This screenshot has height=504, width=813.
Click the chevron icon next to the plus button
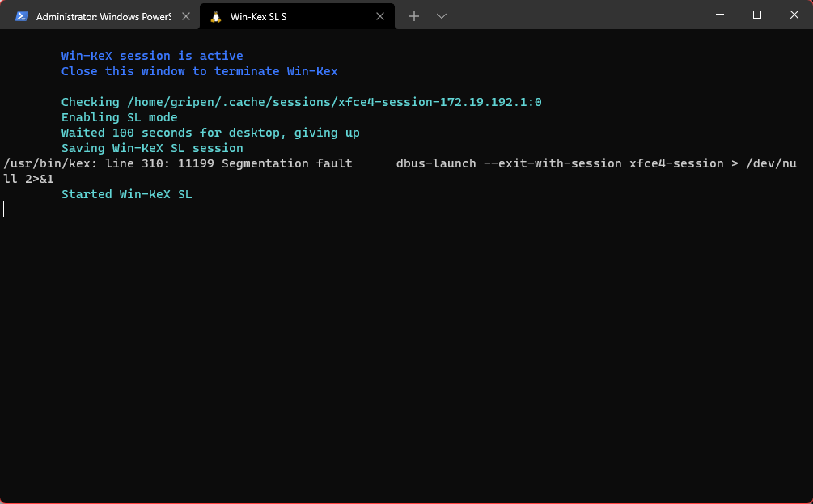pos(441,15)
